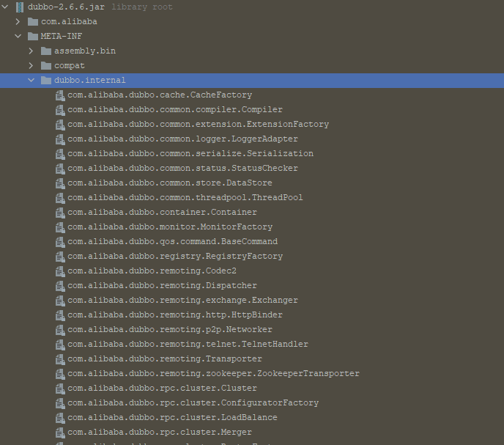Click file icon of cache.CacheFactory

[x=60, y=95]
